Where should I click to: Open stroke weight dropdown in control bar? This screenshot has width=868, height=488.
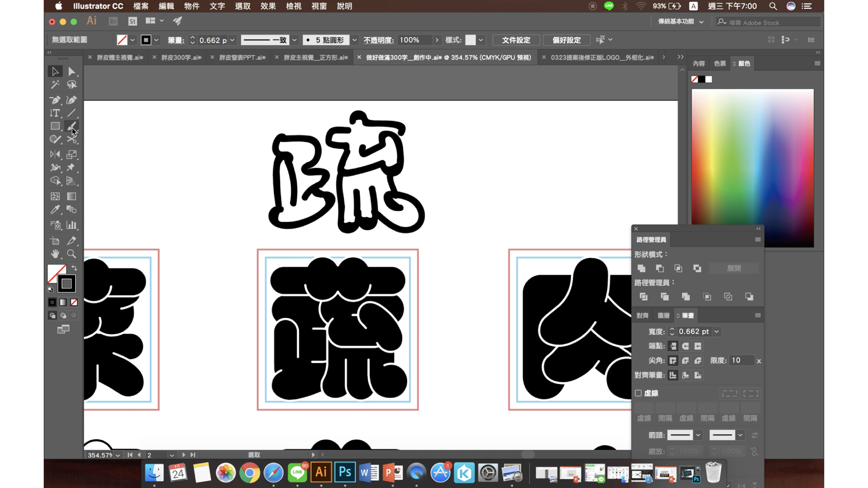[232, 40]
